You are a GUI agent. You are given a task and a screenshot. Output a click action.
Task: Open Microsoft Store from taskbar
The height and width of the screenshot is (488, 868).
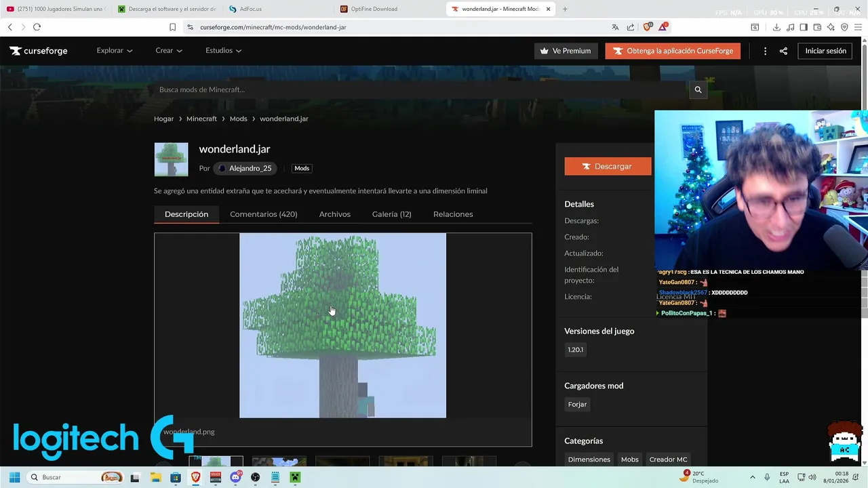176,477
